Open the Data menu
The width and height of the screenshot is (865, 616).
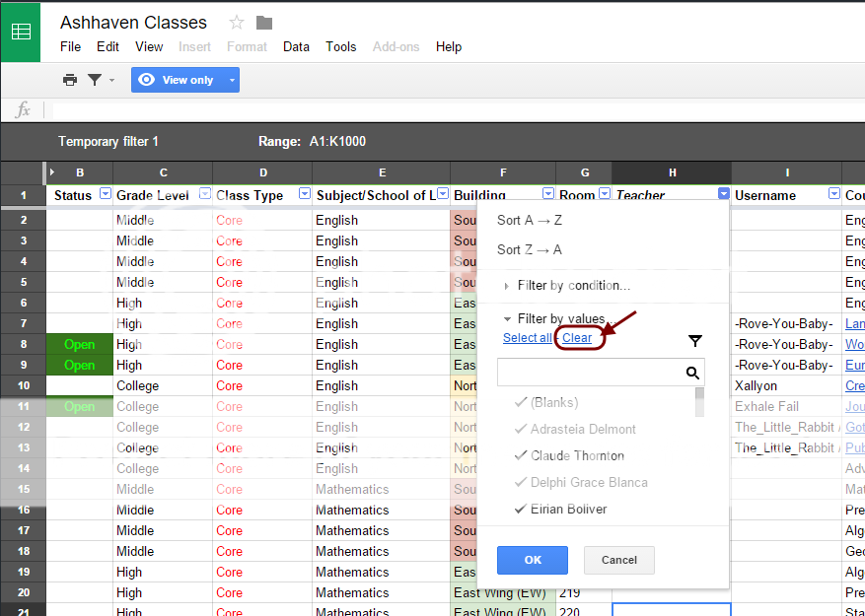pyautogui.click(x=296, y=46)
